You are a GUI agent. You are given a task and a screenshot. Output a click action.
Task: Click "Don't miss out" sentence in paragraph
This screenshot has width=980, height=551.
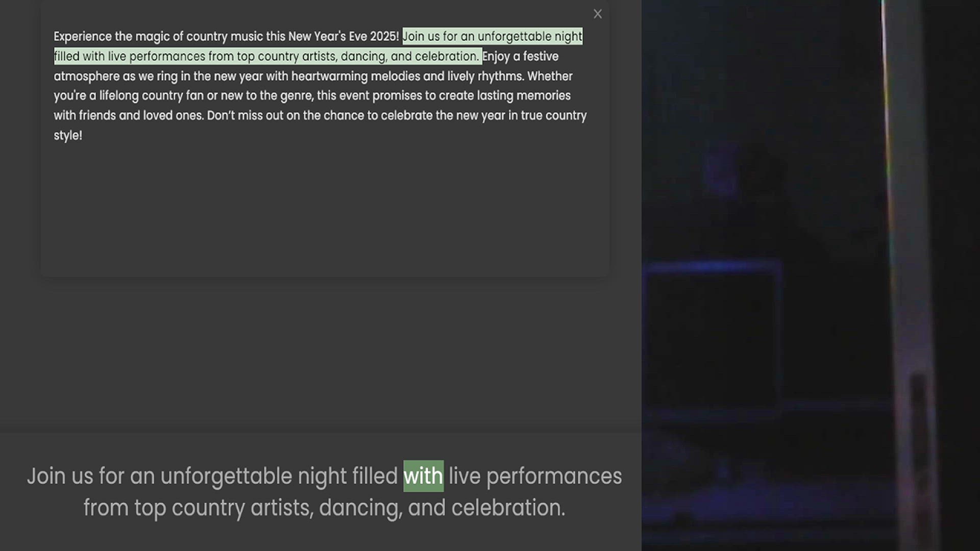[245, 116]
